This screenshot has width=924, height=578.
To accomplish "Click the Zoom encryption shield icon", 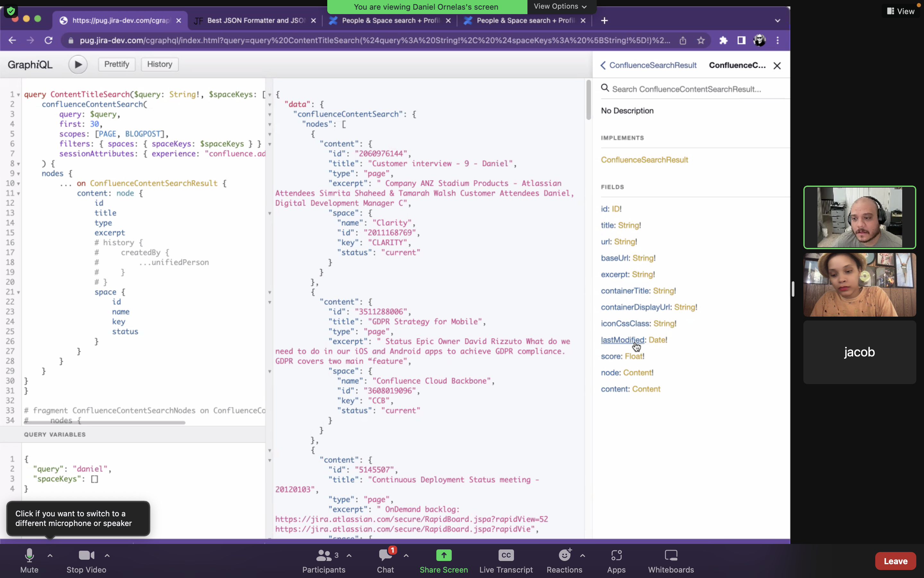I will click(11, 11).
